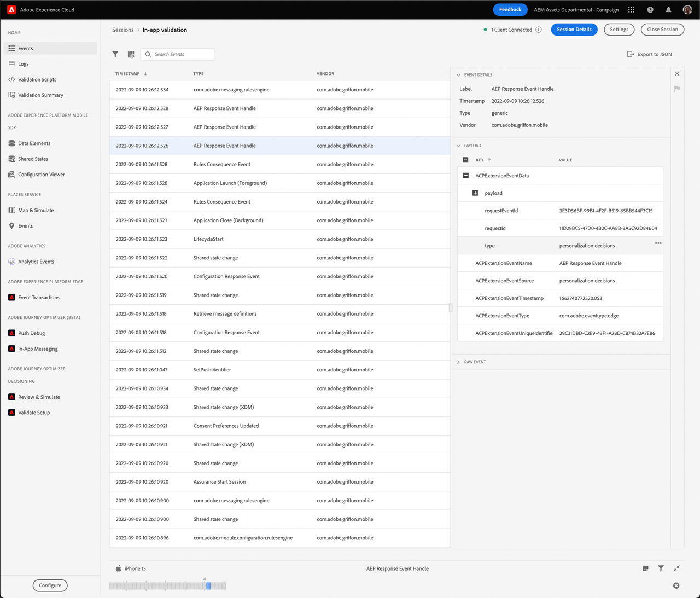This screenshot has width=700, height=598.
Task: Click the filter events funnel icon
Action: coord(115,54)
